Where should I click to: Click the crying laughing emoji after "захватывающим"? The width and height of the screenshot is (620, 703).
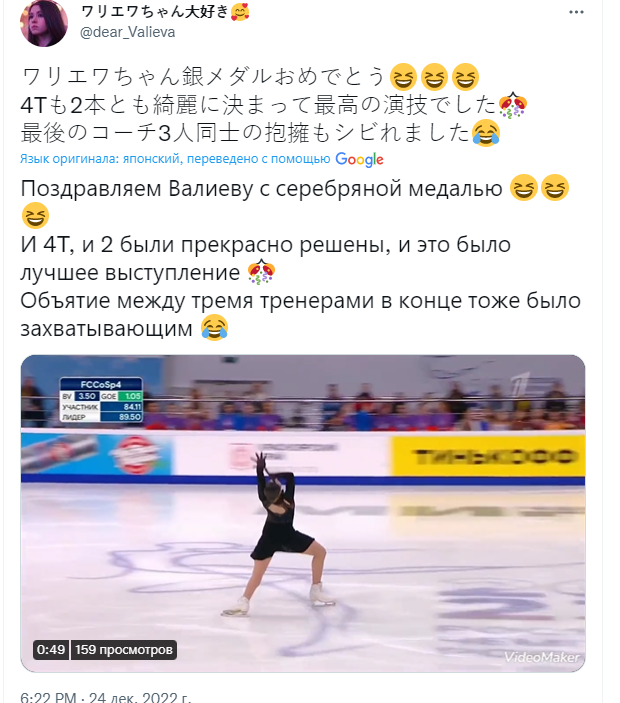[215, 328]
